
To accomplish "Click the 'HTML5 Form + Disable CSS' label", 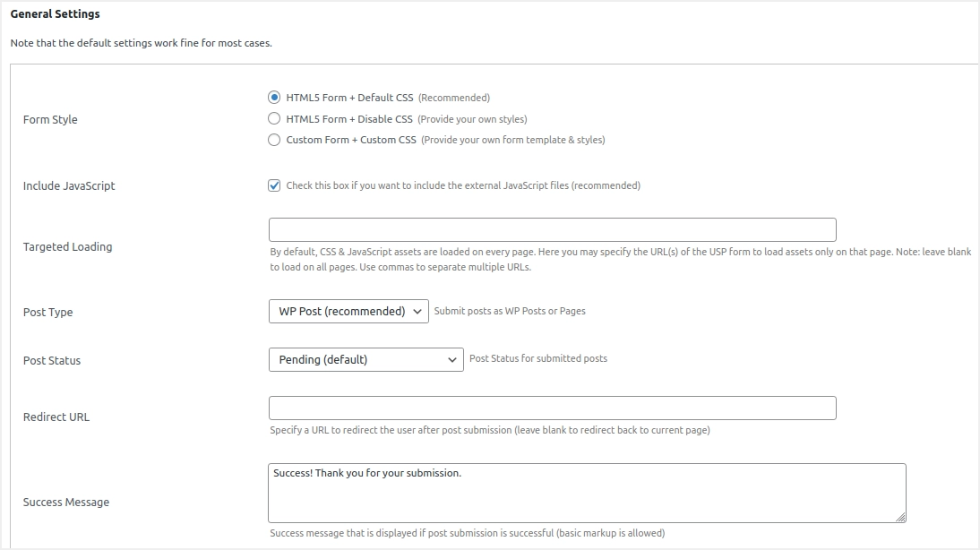I will 349,119.
